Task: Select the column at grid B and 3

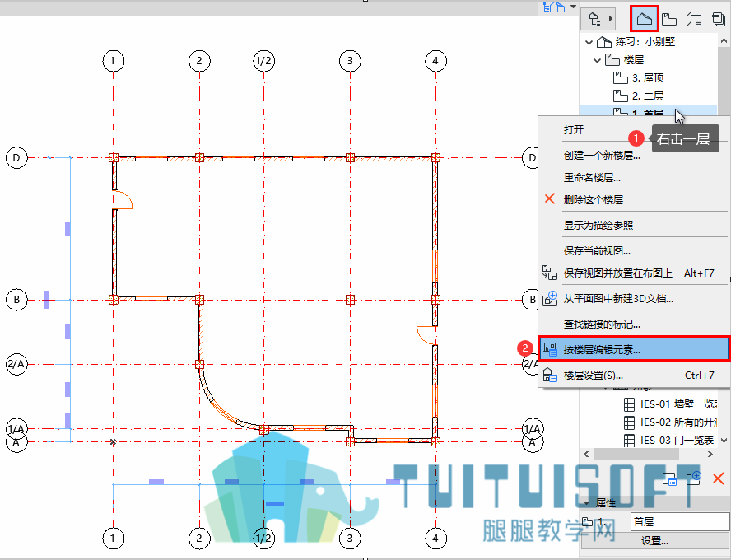Action: coord(350,300)
